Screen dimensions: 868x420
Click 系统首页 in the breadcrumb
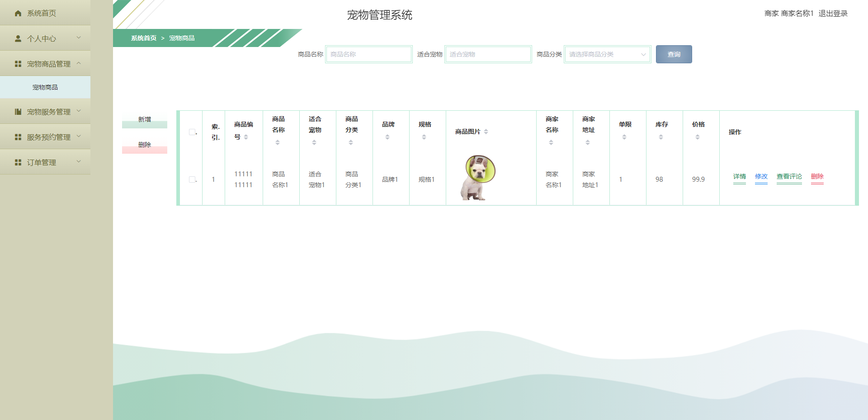pos(143,38)
